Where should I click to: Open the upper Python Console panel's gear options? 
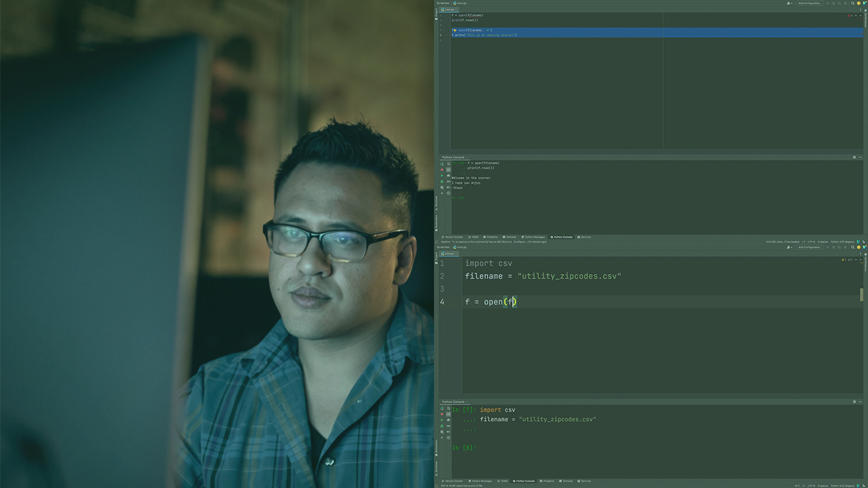coord(854,157)
